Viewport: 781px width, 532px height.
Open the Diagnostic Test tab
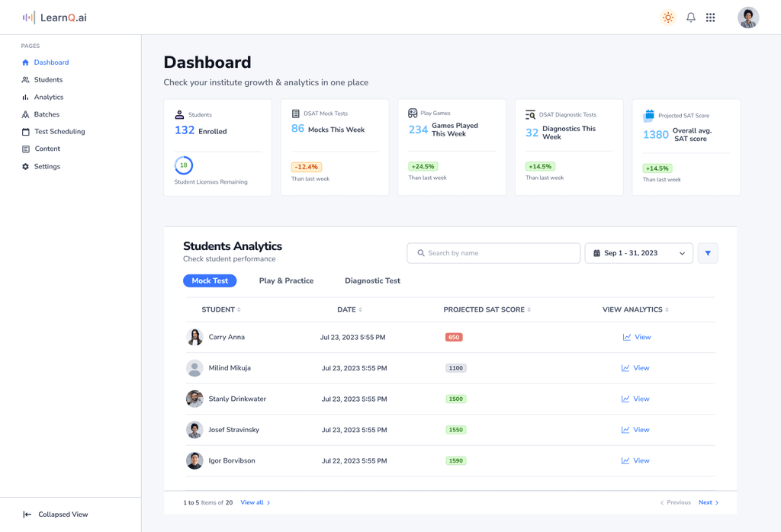[372, 280]
